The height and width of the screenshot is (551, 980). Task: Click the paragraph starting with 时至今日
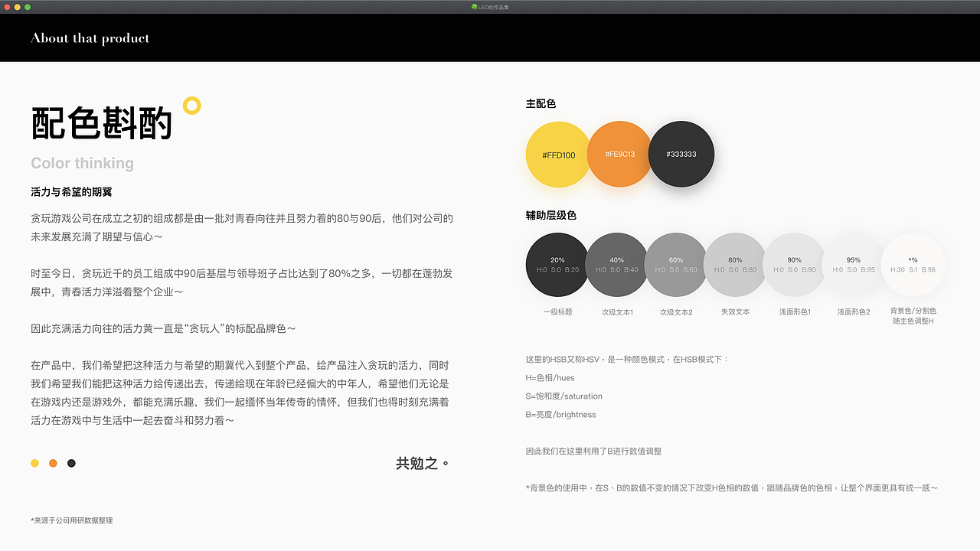[241, 282]
